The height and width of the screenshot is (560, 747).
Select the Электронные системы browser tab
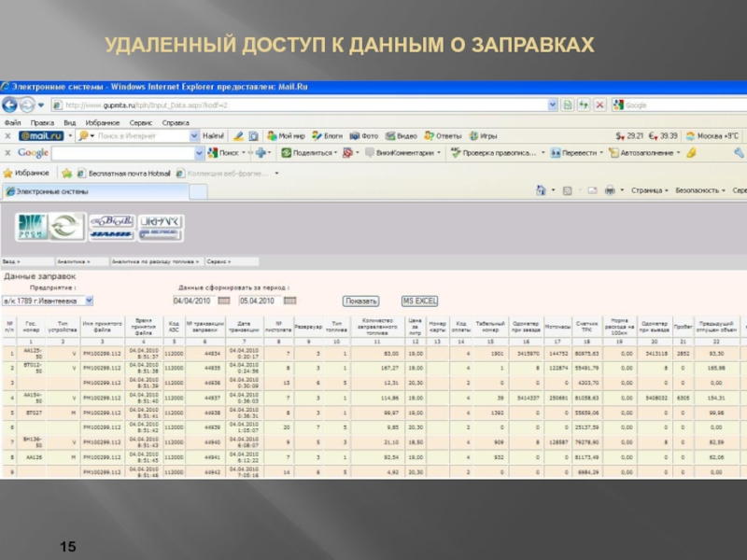pyautogui.click(x=58, y=191)
